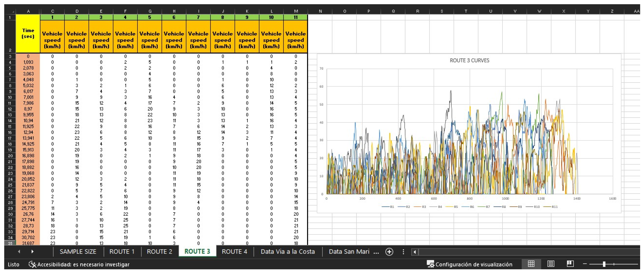Click the zoom slider handle

[604, 264]
